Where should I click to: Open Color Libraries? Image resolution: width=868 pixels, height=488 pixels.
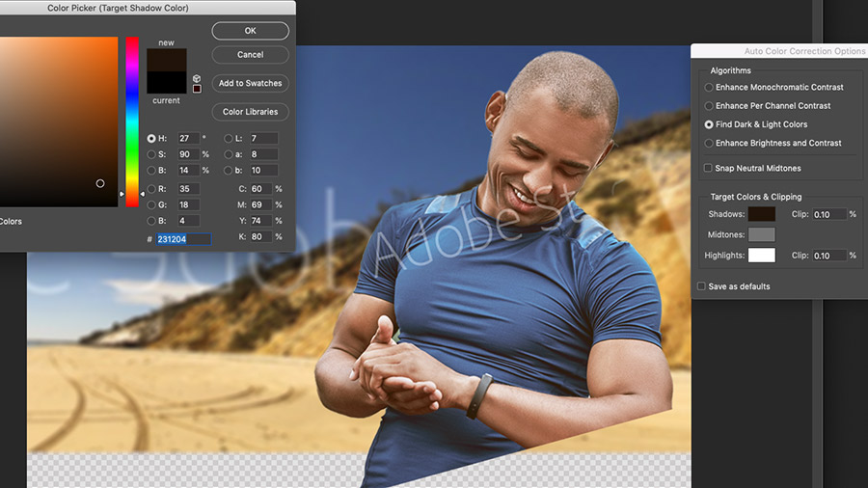[250, 112]
